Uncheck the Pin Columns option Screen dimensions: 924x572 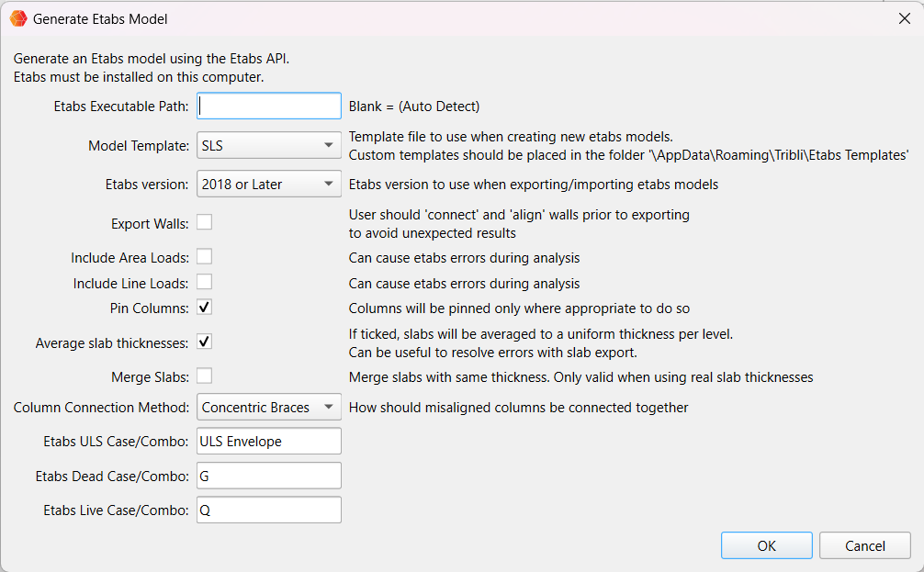pos(205,308)
